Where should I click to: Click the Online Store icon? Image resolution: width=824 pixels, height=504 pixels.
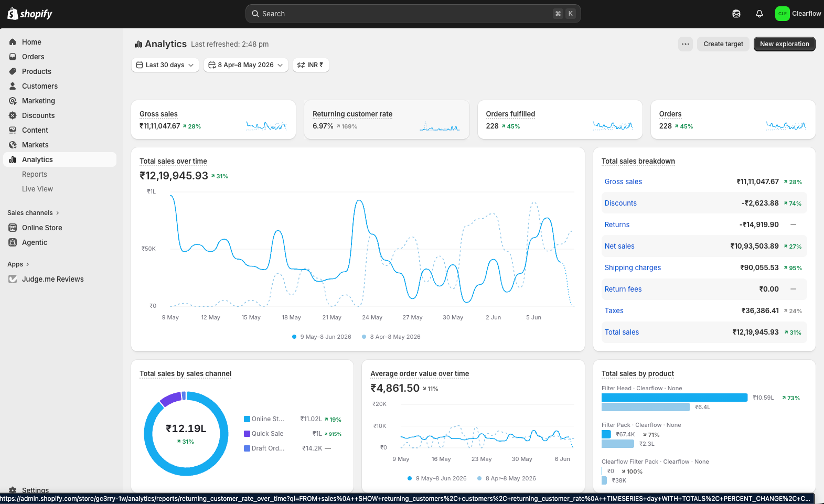pyautogui.click(x=13, y=228)
